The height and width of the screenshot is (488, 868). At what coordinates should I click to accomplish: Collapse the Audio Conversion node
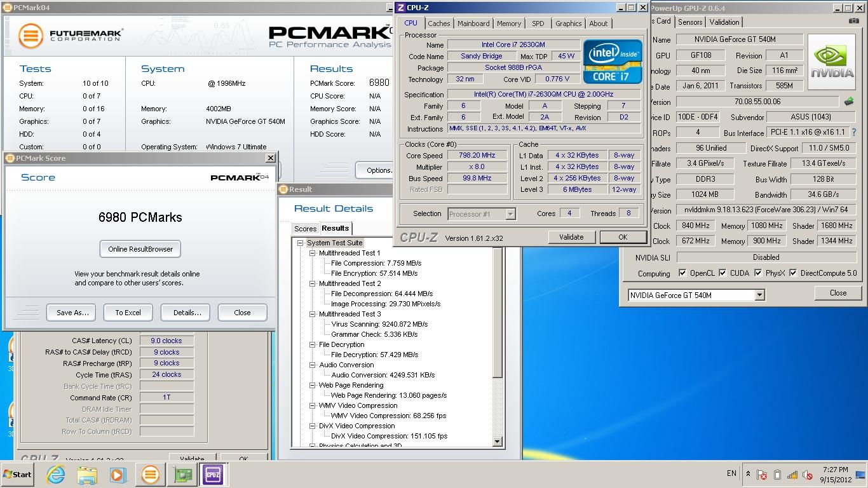tap(313, 365)
